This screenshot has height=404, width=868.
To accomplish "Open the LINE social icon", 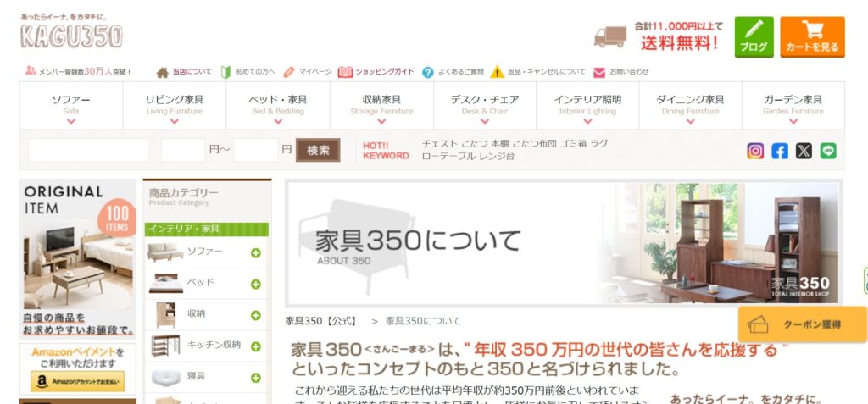I will click(x=828, y=151).
